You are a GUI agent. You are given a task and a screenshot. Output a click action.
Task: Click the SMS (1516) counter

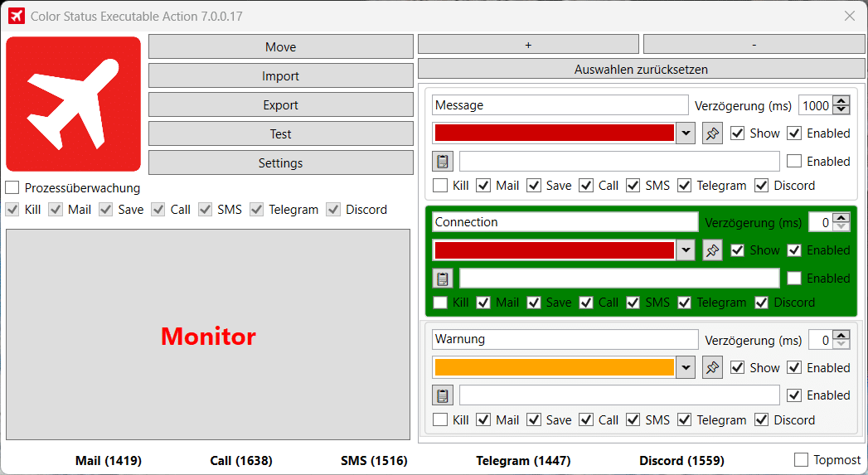(x=374, y=461)
